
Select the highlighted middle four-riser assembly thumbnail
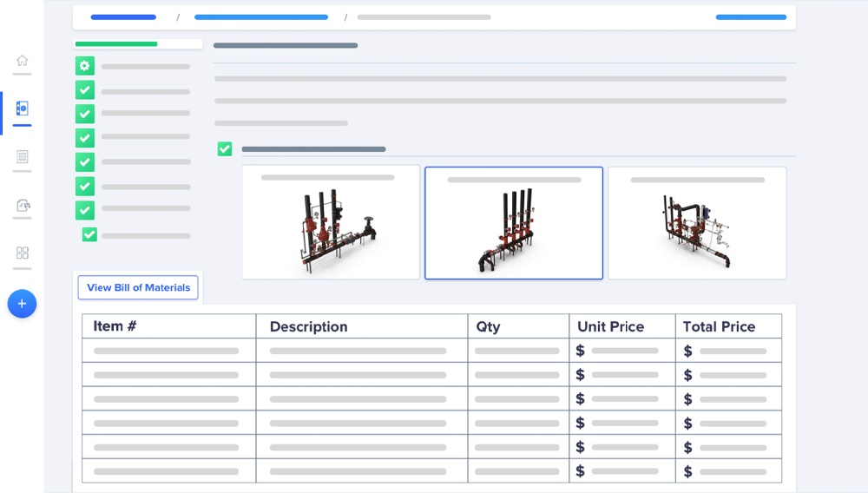[514, 223]
